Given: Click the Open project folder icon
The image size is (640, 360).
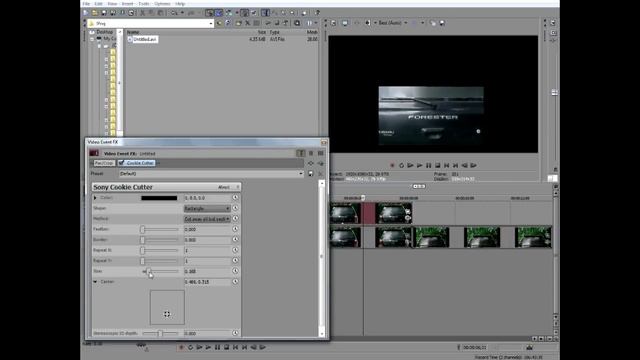Looking at the screenshot, I should (95, 13).
